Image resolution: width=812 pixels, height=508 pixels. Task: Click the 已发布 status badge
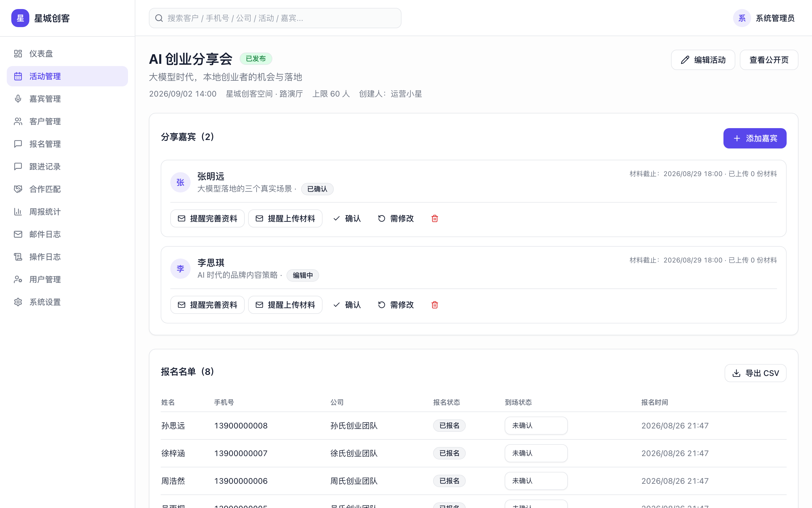coord(256,59)
